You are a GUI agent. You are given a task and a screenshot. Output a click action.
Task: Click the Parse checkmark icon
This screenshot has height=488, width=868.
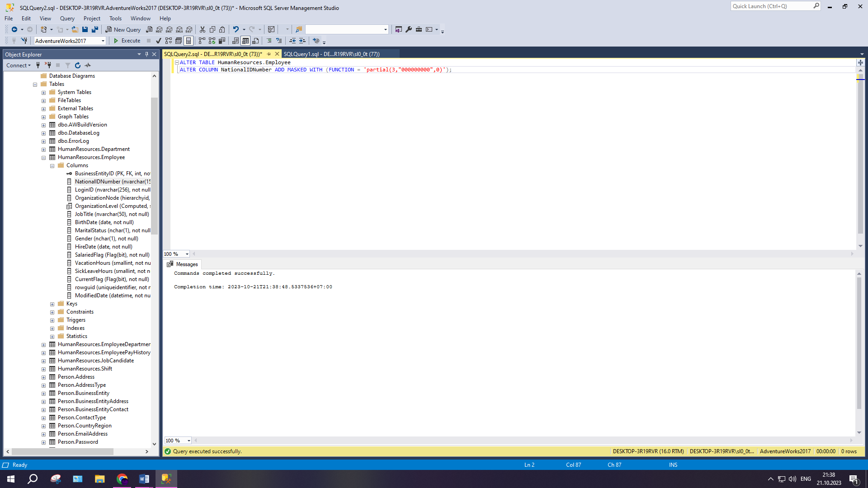[x=159, y=41]
